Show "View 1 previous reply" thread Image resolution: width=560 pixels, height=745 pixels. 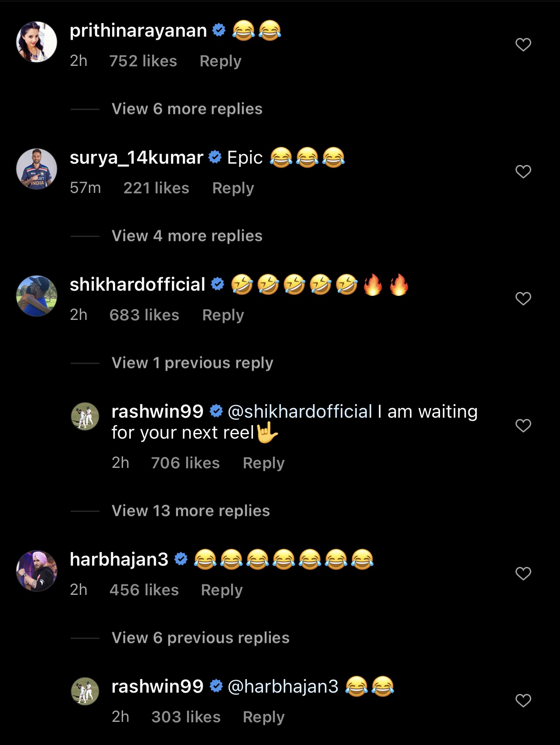[192, 363]
